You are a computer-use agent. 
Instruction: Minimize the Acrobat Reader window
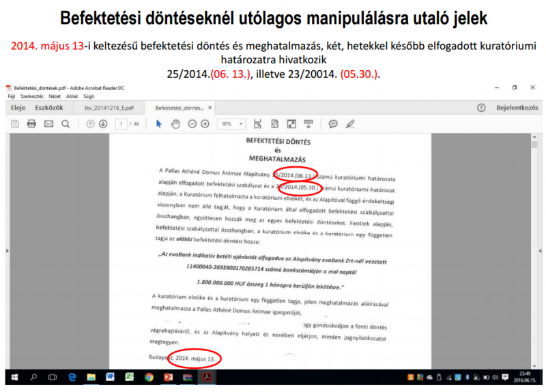[x=497, y=88]
